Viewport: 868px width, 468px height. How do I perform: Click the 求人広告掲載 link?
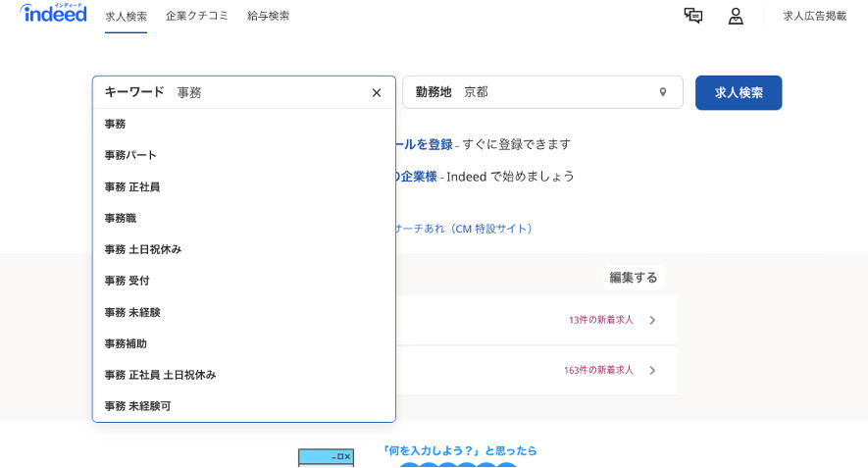pos(814,17)
